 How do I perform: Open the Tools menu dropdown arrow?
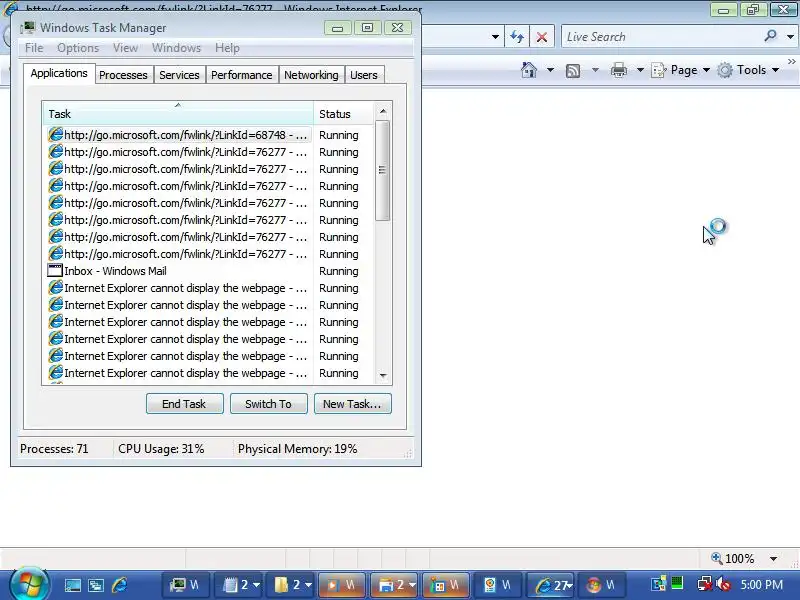[775, 70]
